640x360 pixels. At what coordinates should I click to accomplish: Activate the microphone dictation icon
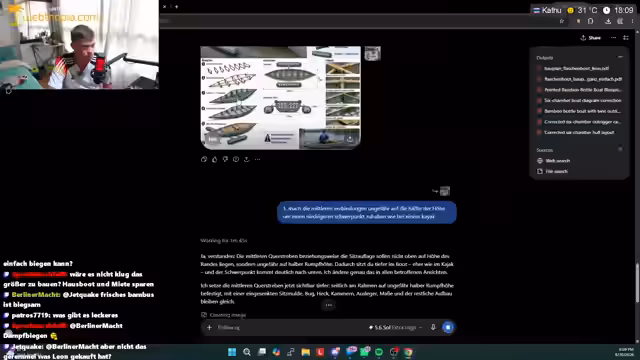[x=433, y=327]
